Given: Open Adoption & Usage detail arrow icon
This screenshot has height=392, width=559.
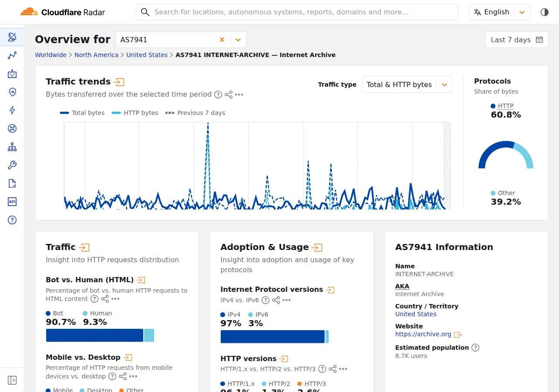Looking at the screenshot, I should [x=317, y=247].
